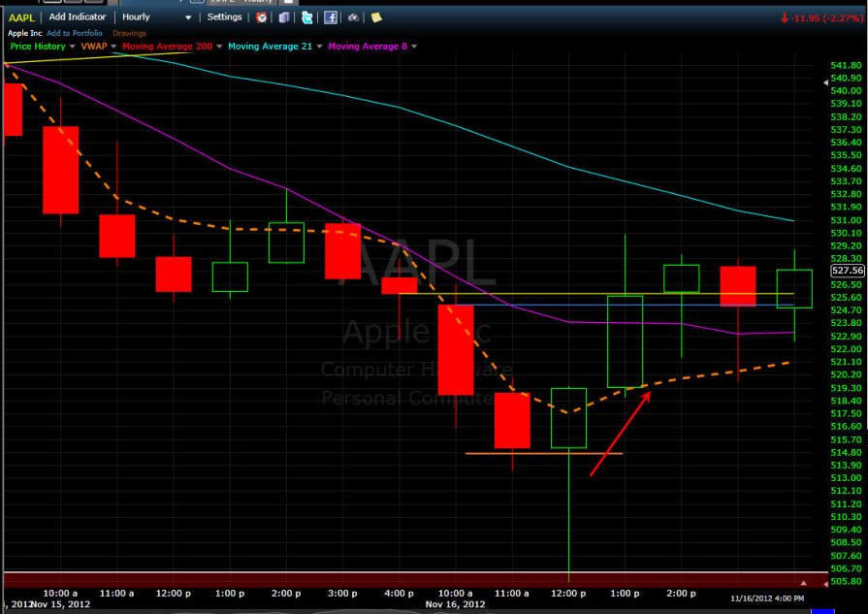Click the Nov 16, 2012 date label

click(x=455, y=604)
